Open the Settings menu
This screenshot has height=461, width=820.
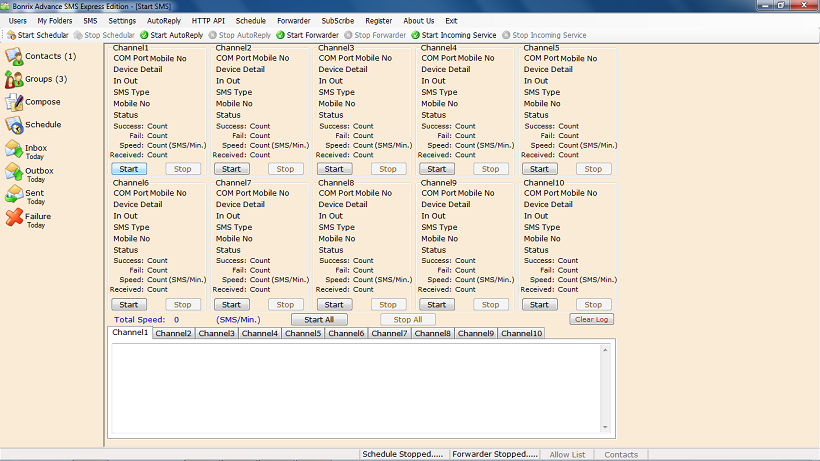pyautogui.click(x=122, y=21)
